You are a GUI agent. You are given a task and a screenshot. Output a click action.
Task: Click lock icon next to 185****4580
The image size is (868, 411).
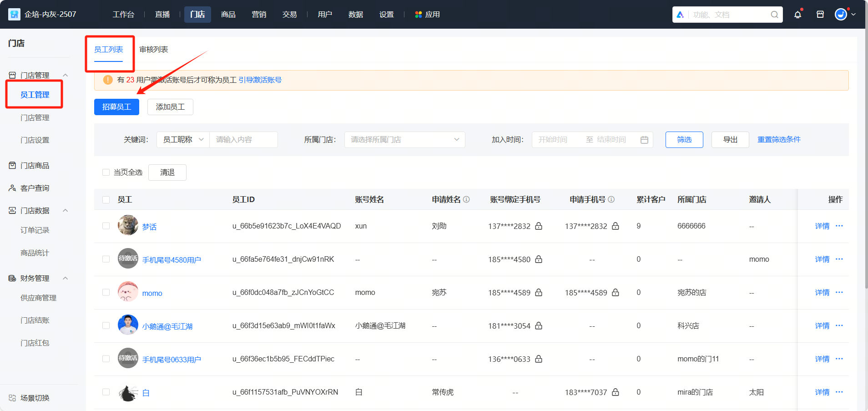(x=539, y=259)
